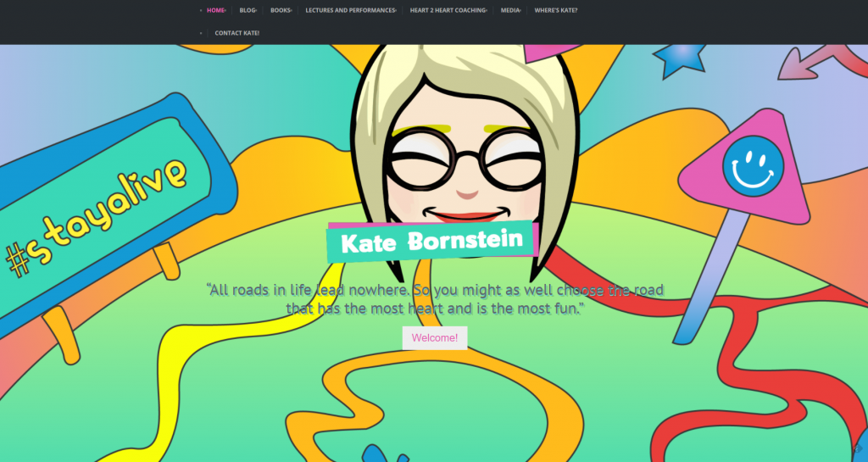The image size is (868, 462).
Task: Go to the Home menu item
Action: point(215,10)
